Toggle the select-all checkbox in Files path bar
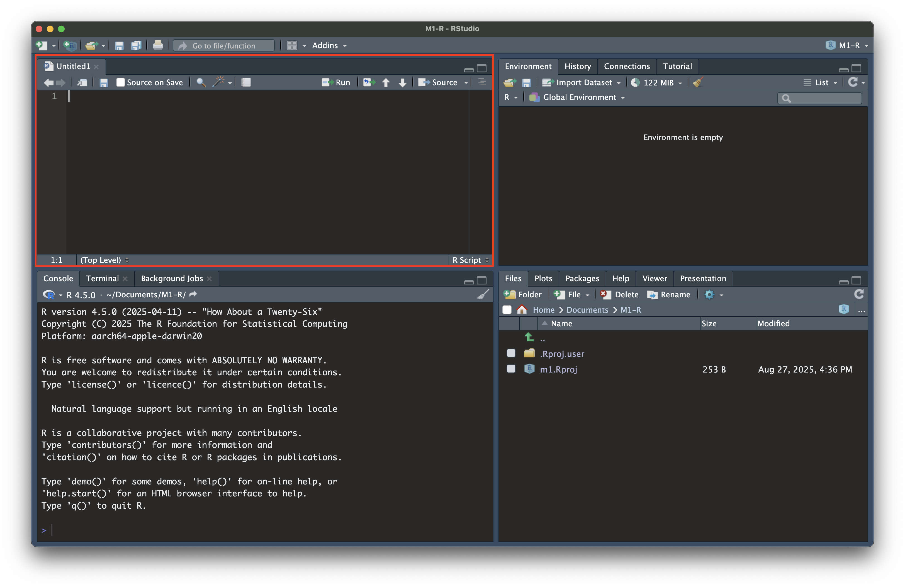This screenshot has width=905, height=588. click(507, 310)
